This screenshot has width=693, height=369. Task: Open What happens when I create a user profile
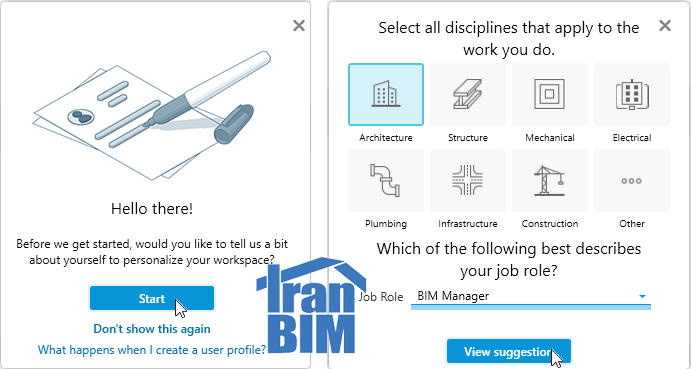(x=152, y=350)
